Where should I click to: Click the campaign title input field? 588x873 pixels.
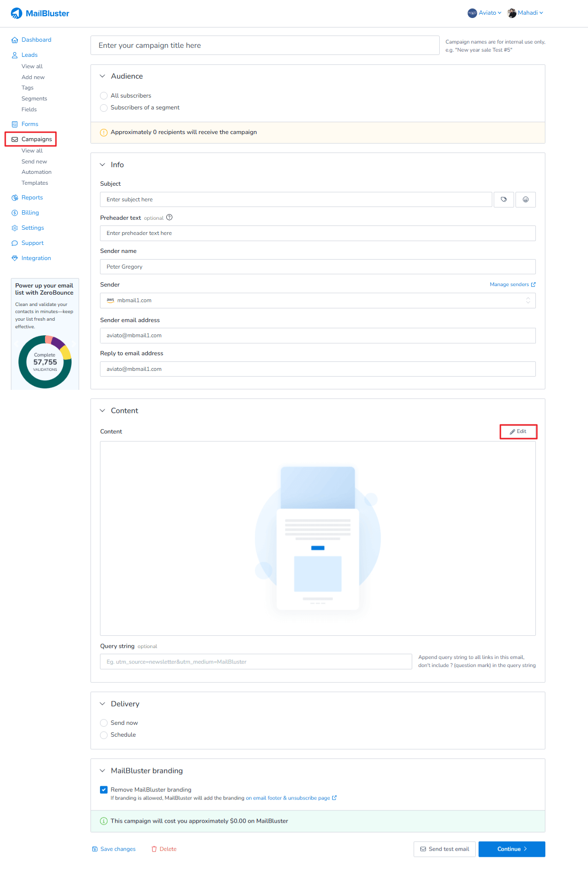tap(264, 45)
